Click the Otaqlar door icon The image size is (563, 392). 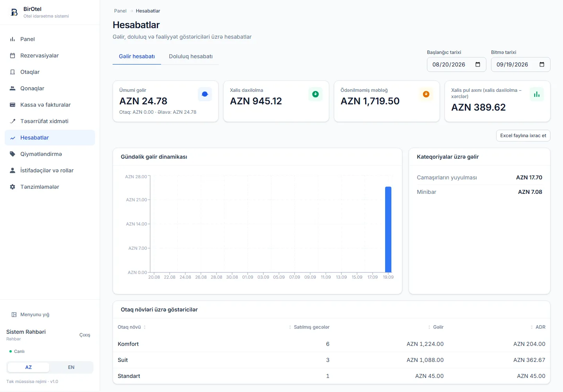coord(13,72)
